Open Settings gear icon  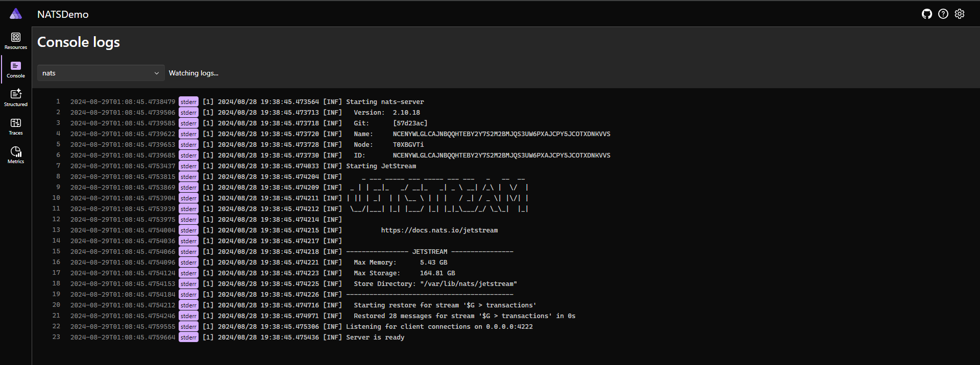click(960, 14)
